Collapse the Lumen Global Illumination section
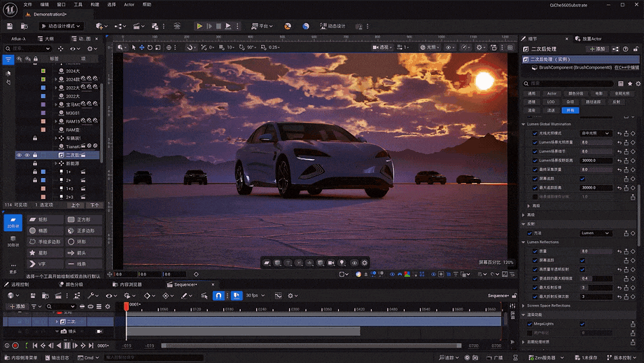The height and width of the screenshot is (363, 644). click(x=524, y=124)
